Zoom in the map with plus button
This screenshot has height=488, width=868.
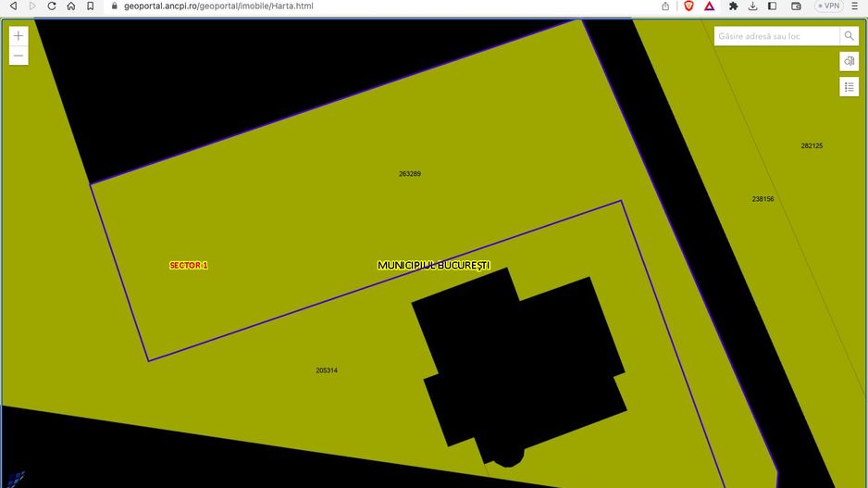[x=19, y=36]
